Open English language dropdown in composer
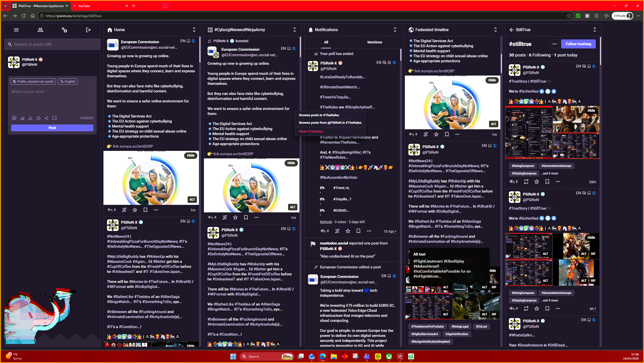 [68, 81]
